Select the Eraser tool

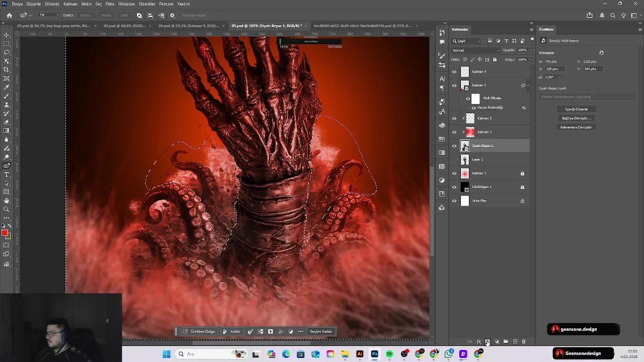click(7, 122)
